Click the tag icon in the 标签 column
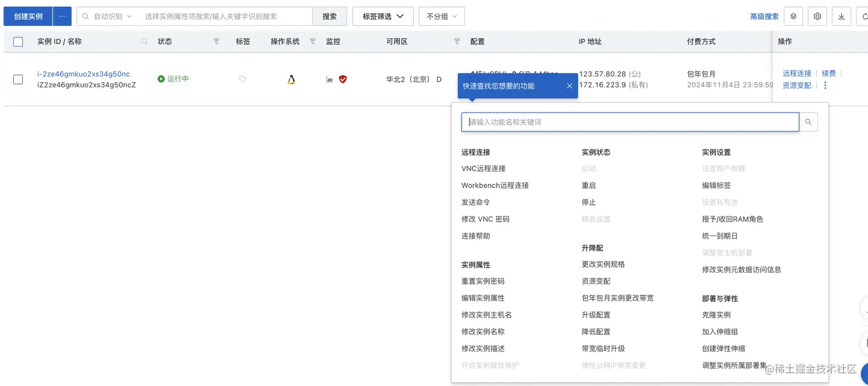Screen dimensions: 868x386 click(x=243, y=79)
